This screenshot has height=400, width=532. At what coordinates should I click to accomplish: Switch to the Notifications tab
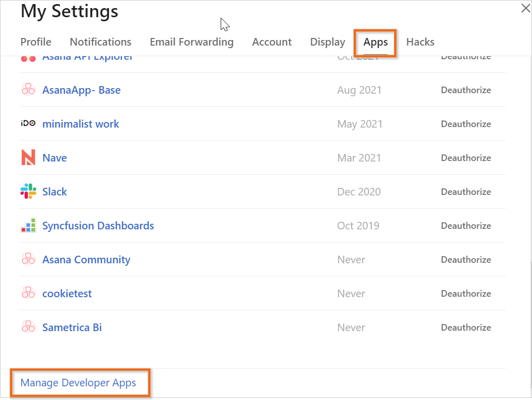(x=100, y=42)
